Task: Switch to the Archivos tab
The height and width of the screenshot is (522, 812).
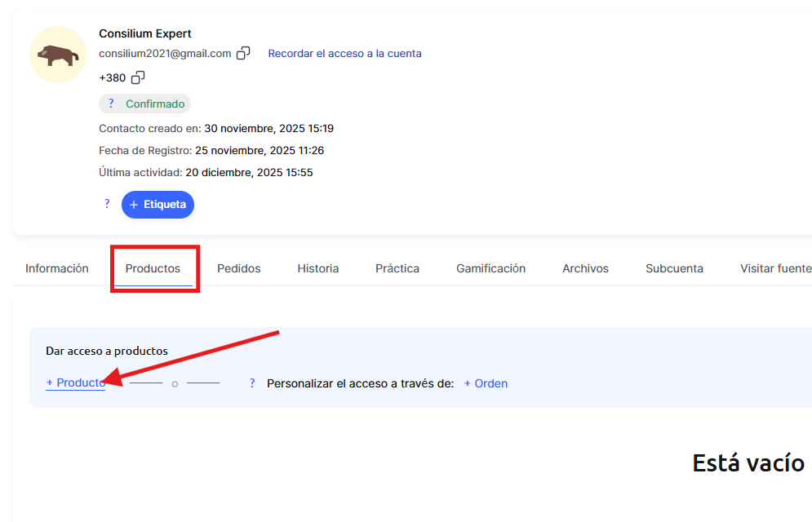Action: (x=585, y=268)
